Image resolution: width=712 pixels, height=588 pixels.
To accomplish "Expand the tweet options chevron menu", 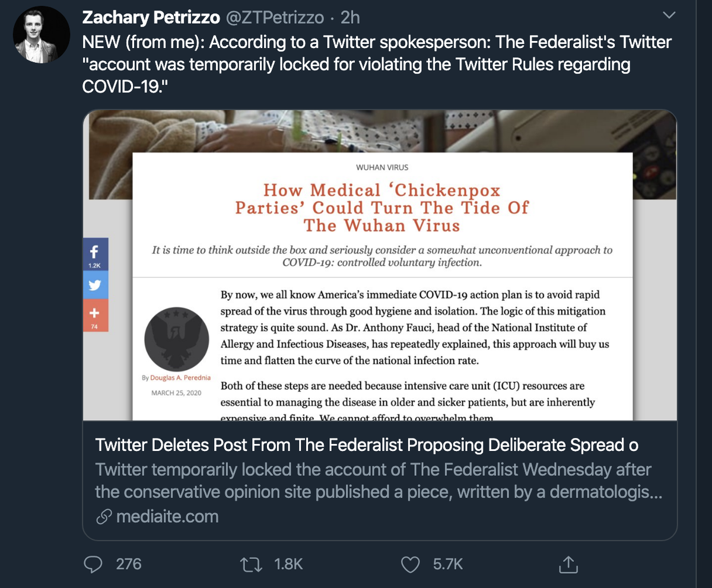I will (668, 16).
